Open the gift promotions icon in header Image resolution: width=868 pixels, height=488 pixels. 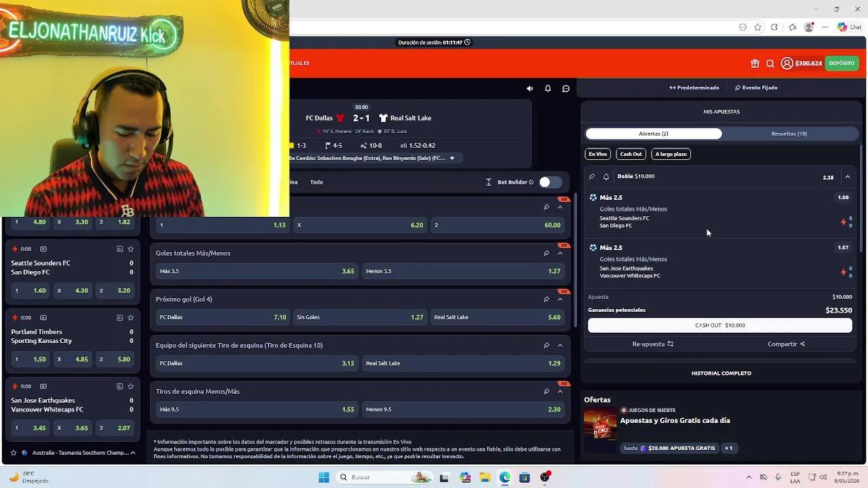pos(755,63)
